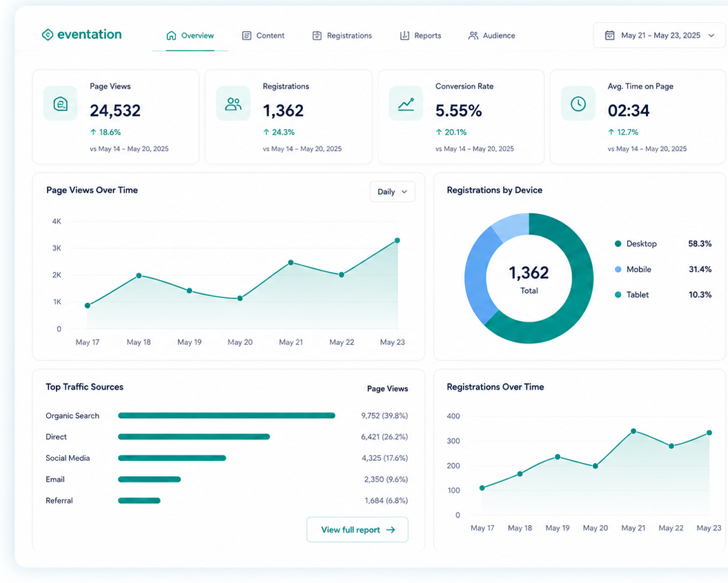Click the Page Views column header
The width and height of the screenshot is (728, 583).
click(388, 388)
